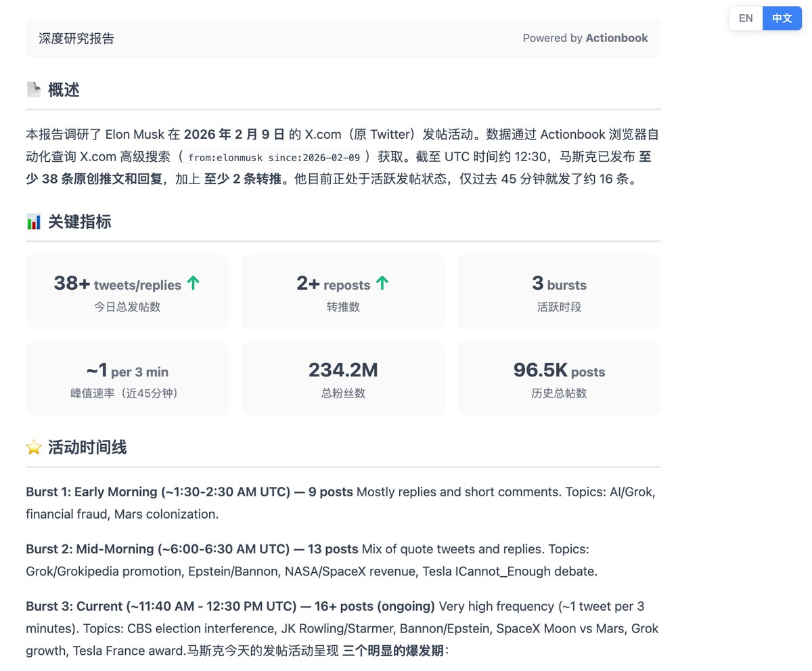Select the 中文 language button

(782, 18)
